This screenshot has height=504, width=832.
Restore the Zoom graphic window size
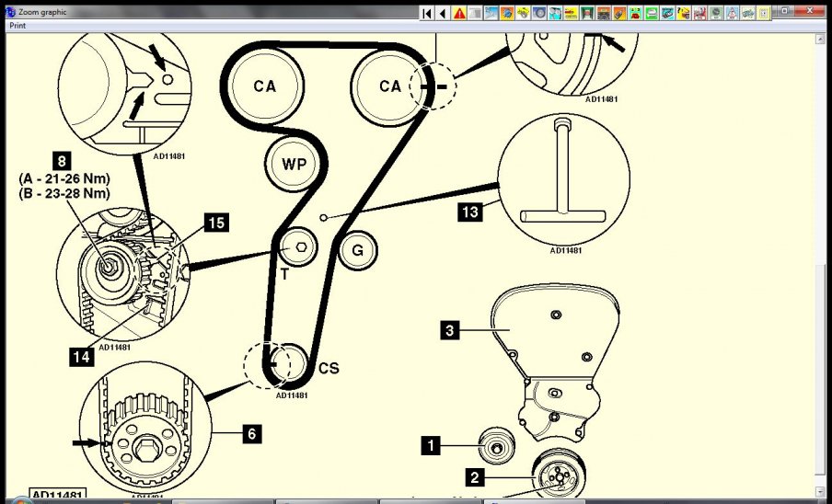784,9
